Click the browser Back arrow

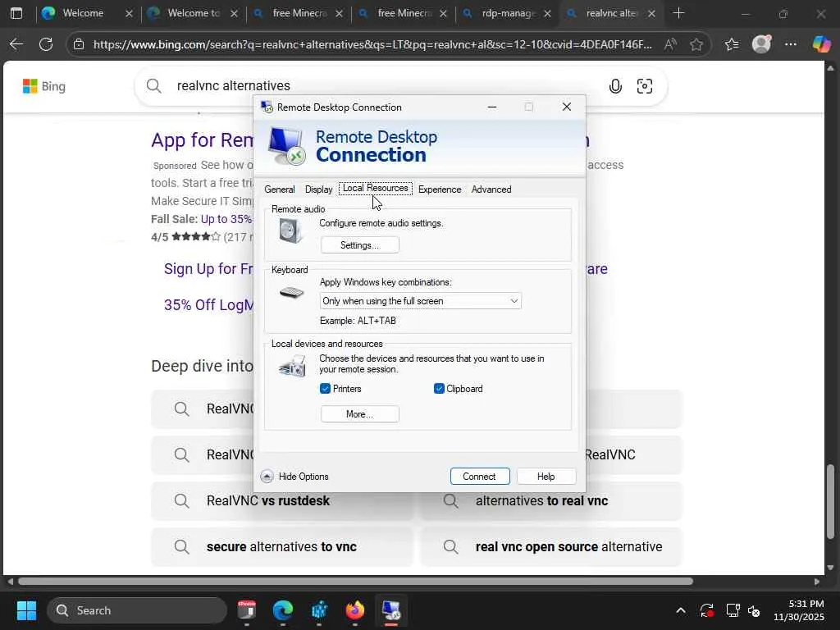pyautogui.click(x=16, y=44)
